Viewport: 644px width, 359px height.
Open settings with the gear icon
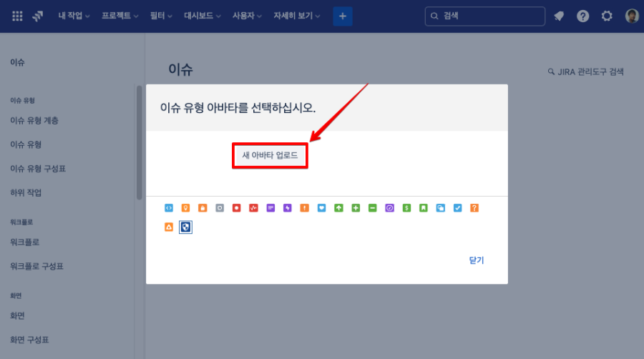(607, 16)
